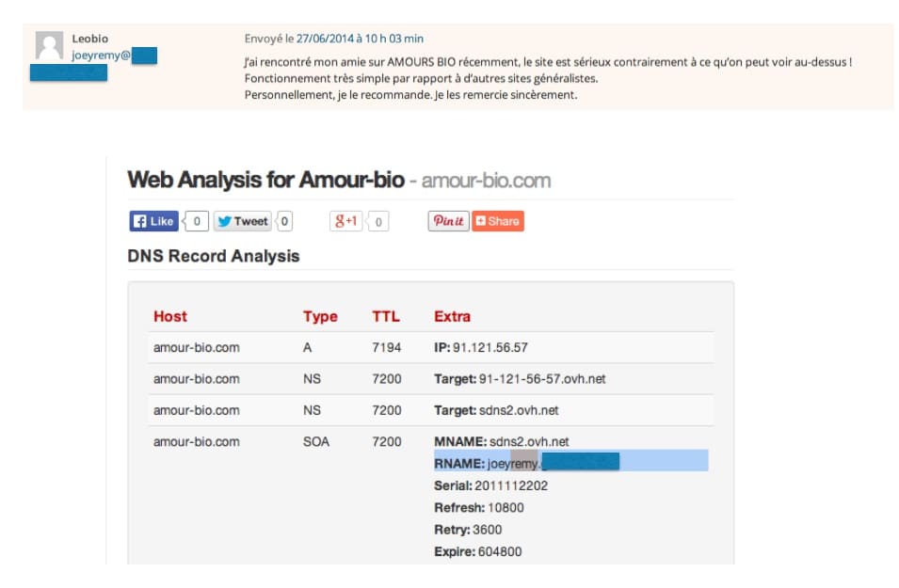The width and height of the screenshot is (899, 588).
Task: Click the commenter name Leobio
Action: click(90, 39)
